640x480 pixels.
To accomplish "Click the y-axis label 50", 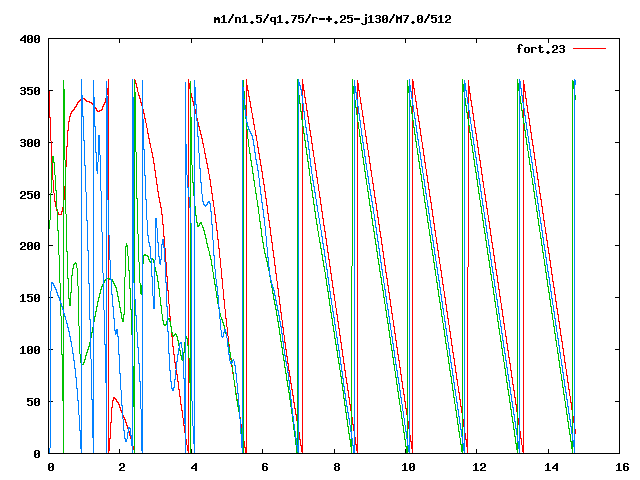I will tap(34, 402).
